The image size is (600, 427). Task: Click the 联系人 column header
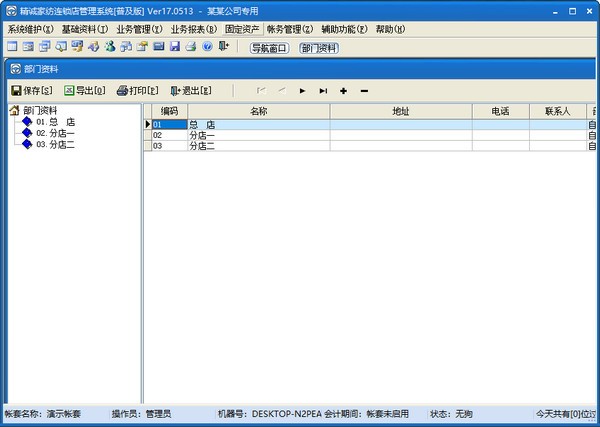pos(558,111)
